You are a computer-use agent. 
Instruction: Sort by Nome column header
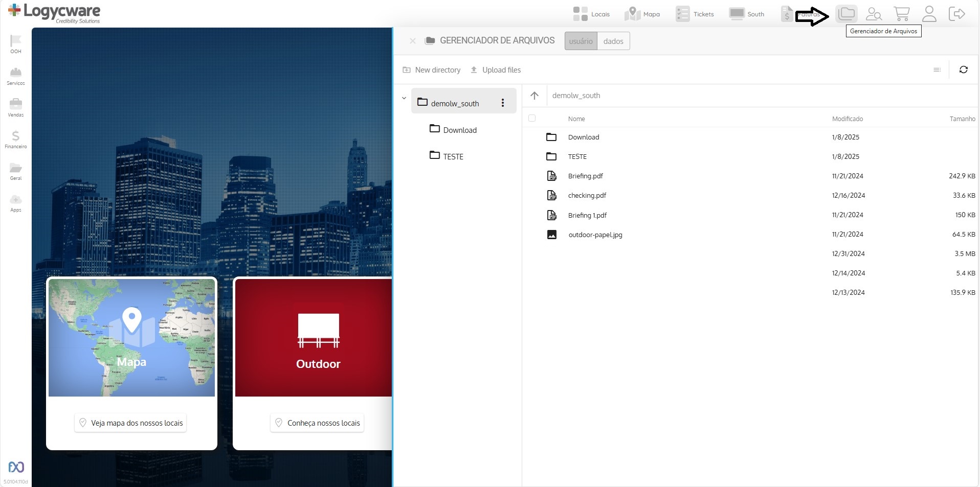pos(576,119)
